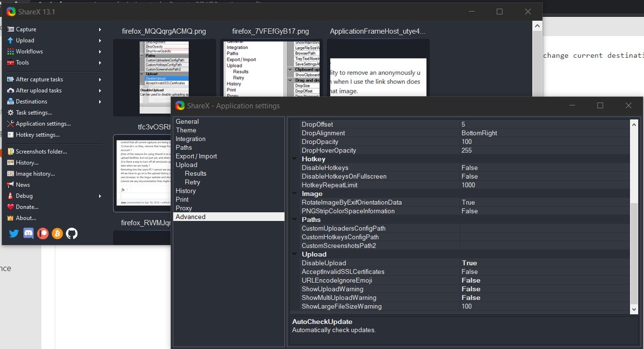Screen dimensions: 644x349
Task: Click the Workflows grid icon
Action: pos(11,52)
